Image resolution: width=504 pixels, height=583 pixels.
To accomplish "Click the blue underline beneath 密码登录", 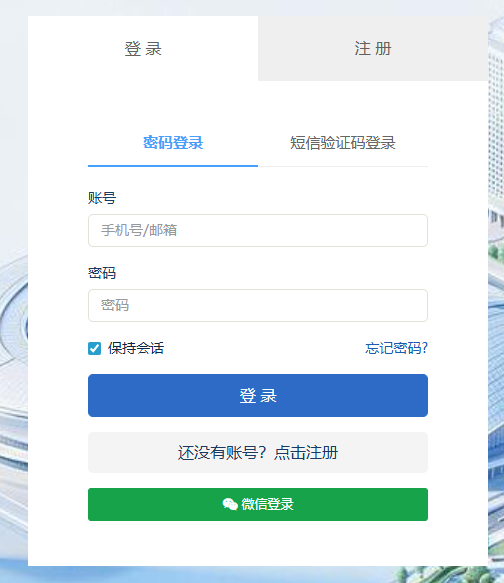I will pyautogui.click(x=173, y=166).
